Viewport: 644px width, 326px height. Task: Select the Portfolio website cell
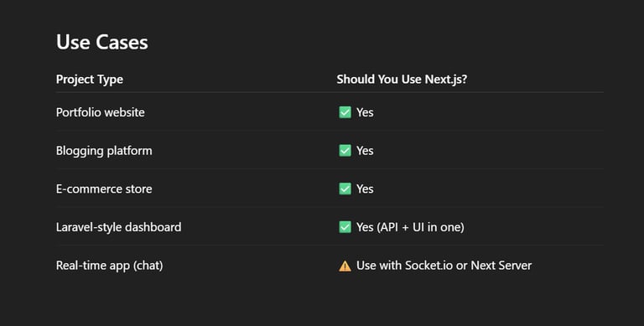(x=101, y=112)
